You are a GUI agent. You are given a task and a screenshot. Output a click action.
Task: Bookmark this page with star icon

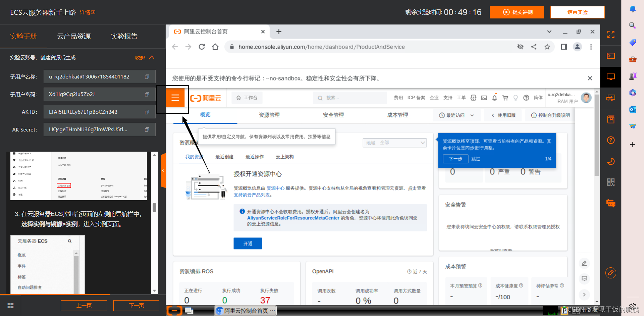547,47
